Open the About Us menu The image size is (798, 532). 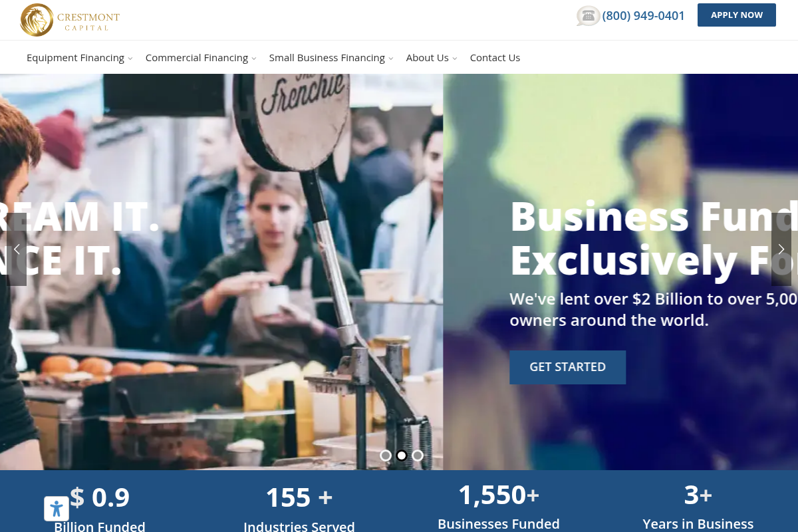tap(432, 58)
